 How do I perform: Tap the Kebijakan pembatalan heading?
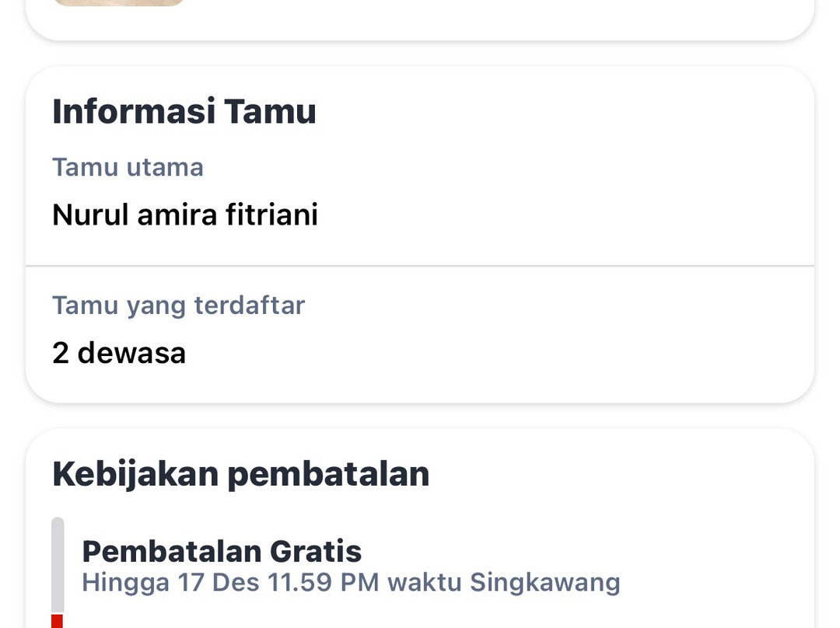pos(240,473)
